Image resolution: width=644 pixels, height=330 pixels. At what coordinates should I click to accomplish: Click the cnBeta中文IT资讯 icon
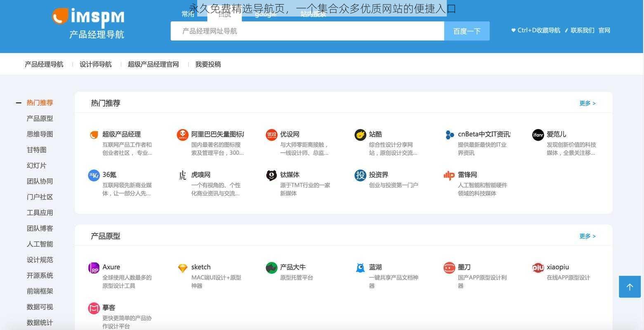coord(449,135)
